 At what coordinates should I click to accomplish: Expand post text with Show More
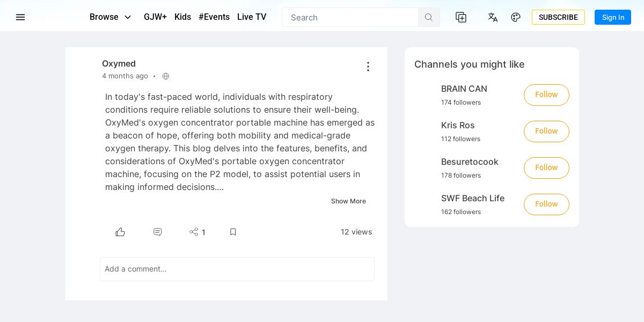click(x=348, y=201)
